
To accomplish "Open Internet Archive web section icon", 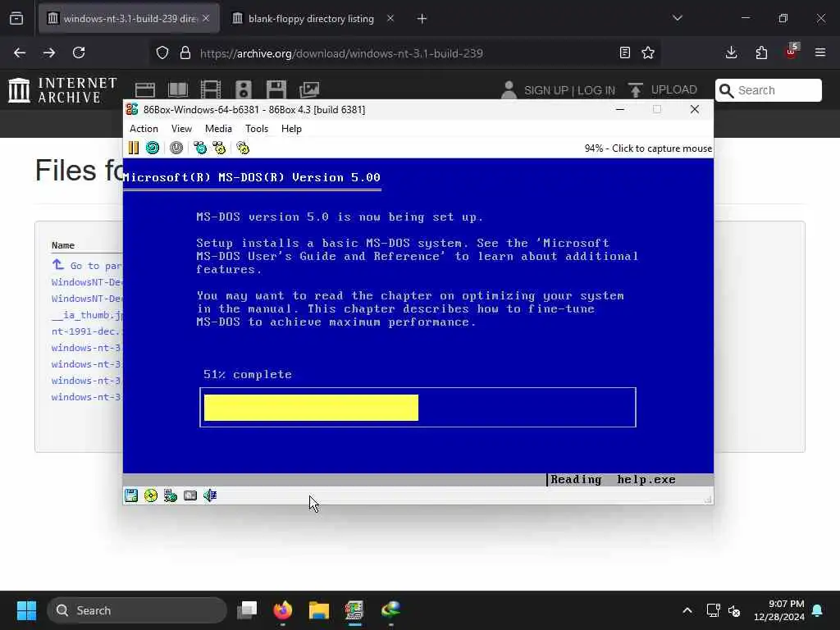I will (x=145, y=90).
